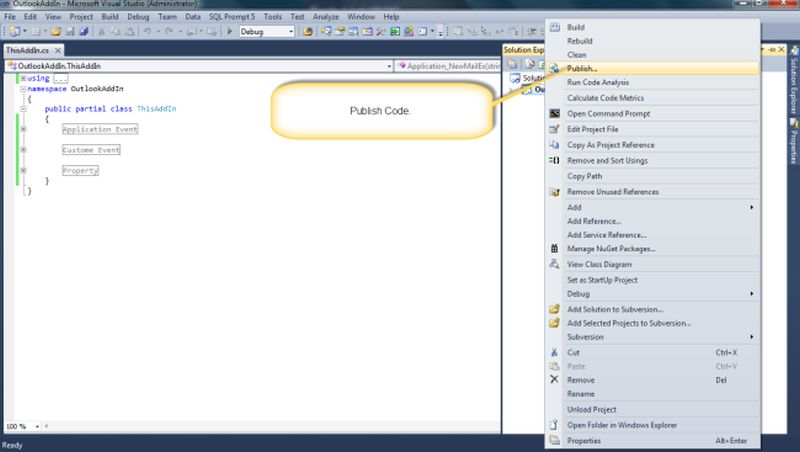Image resolution: width=800 pixels, height=452 pixels.
Task: Open the Team menu
Action: [167, 16]
